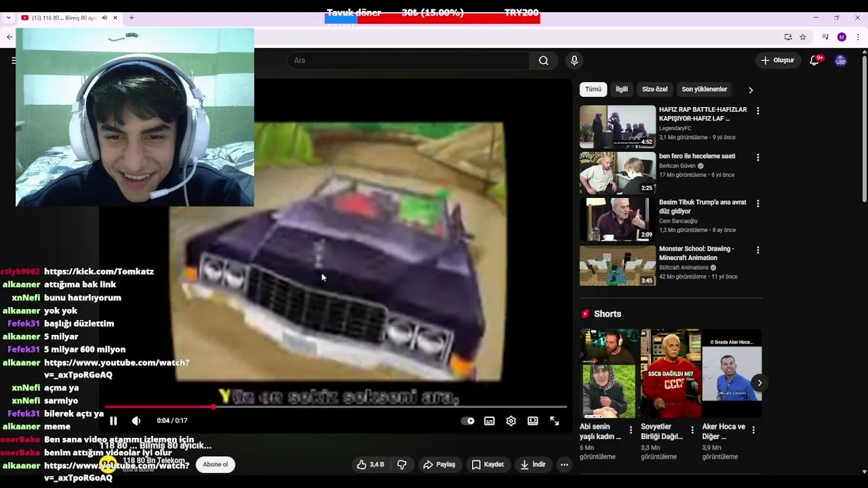Screen dimensions: 868x488
Task: Open the Cem Sancaoğlu channel
Action: pos(678,221)
